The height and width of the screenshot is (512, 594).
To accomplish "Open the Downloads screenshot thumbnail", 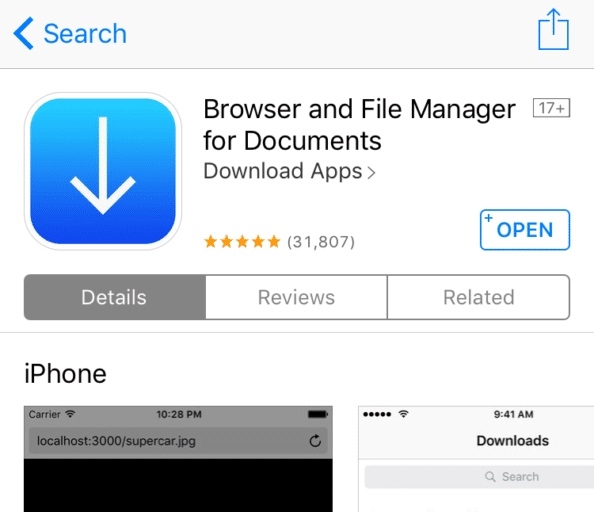I will [x=476, y=459].
